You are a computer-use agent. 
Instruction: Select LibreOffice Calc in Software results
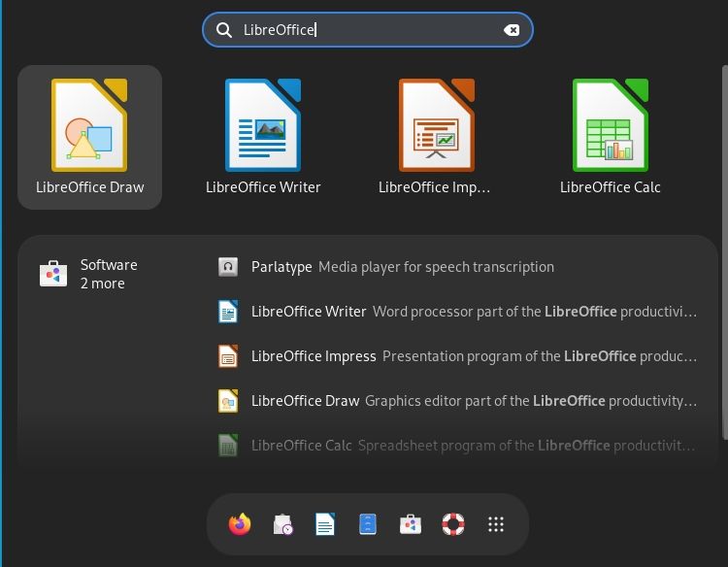pyautogui.click(x=457, y=446)
